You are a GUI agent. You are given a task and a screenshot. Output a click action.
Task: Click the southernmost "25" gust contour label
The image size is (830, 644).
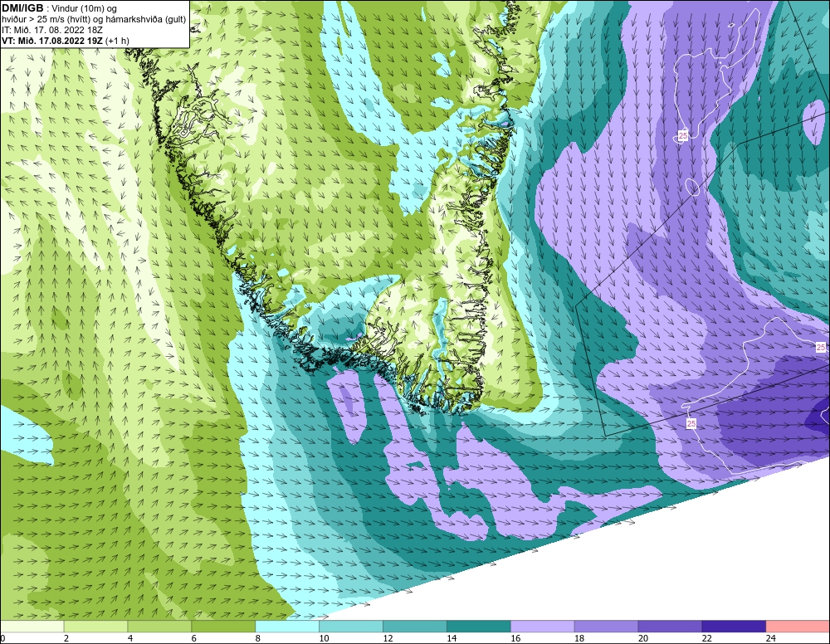[691, 424]
